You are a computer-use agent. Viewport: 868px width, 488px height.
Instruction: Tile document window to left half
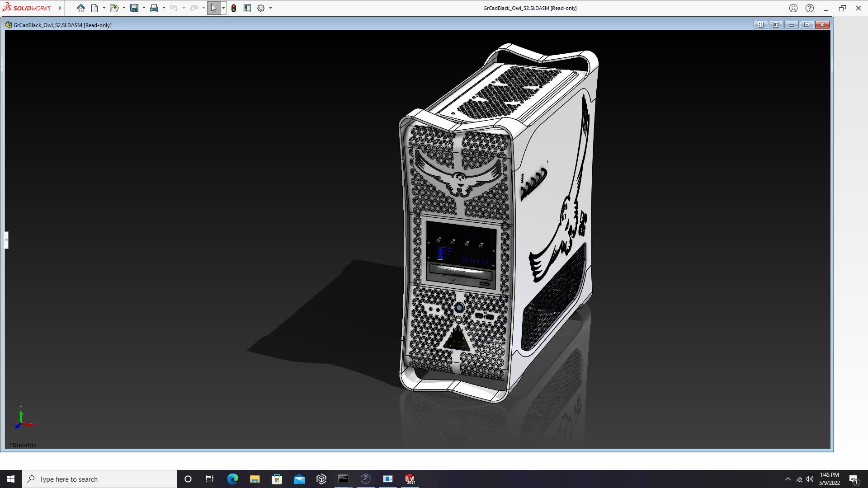tap(760, 25)
